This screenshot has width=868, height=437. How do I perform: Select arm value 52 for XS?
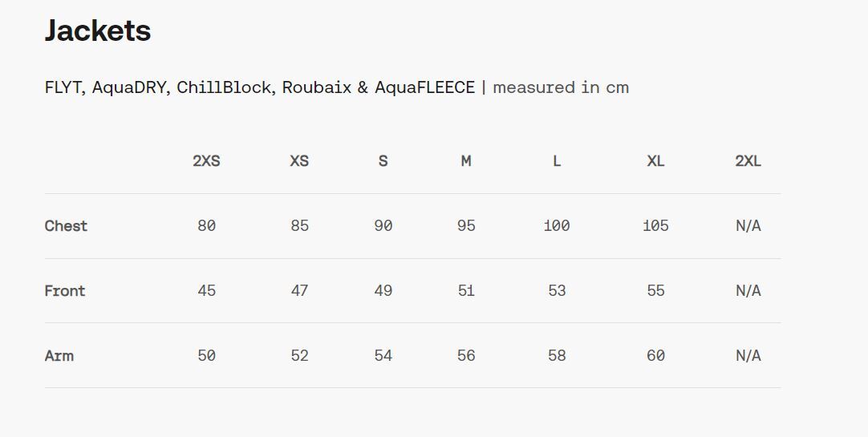coord(299,356)
